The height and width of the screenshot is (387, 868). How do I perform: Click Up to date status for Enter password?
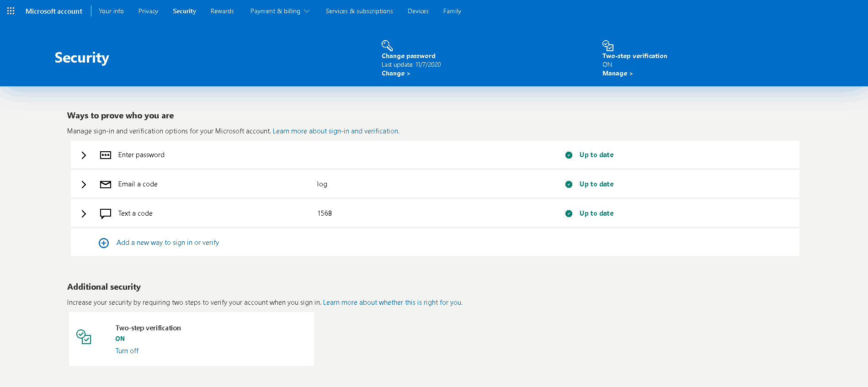coord(596,155)
